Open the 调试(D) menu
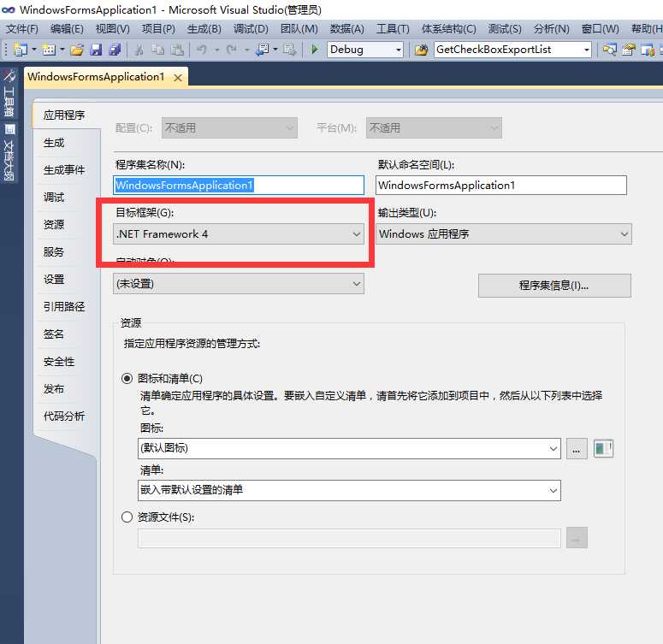 point(251,29)
